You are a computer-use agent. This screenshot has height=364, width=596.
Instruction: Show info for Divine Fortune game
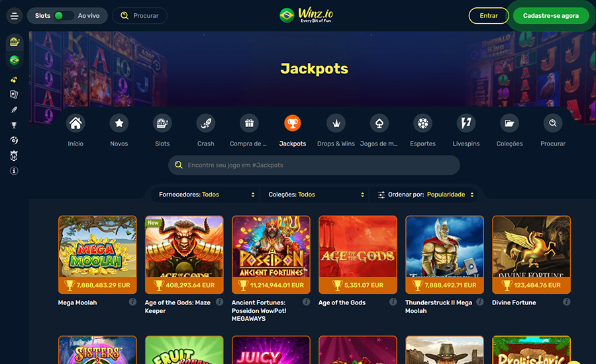click(x=566, y=302)
